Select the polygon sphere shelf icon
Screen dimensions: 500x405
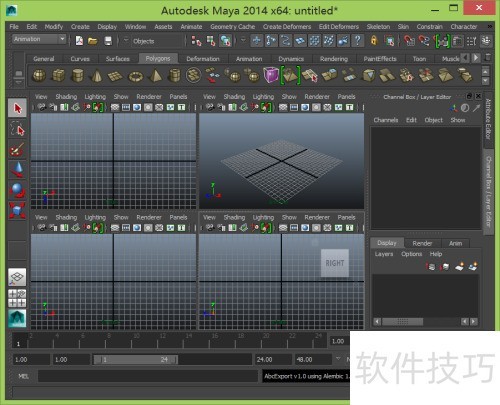tap(39, 75)
